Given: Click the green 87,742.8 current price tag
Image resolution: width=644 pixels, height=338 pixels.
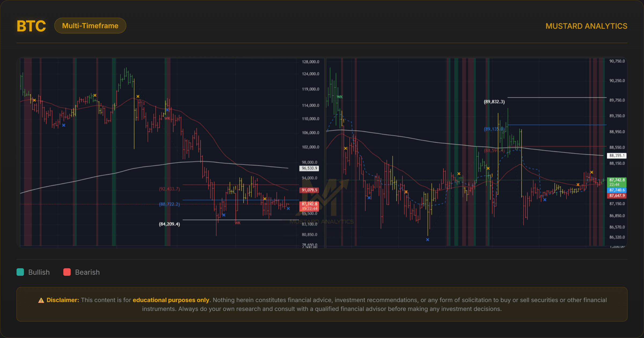Looking at the screenshot, I should click(x=617, y=182).
